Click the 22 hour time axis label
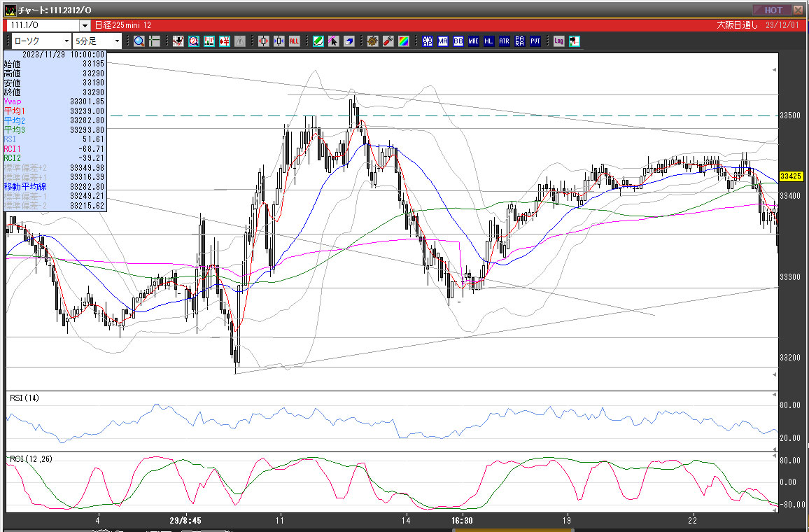809x532 pixels. pos(692,520)
